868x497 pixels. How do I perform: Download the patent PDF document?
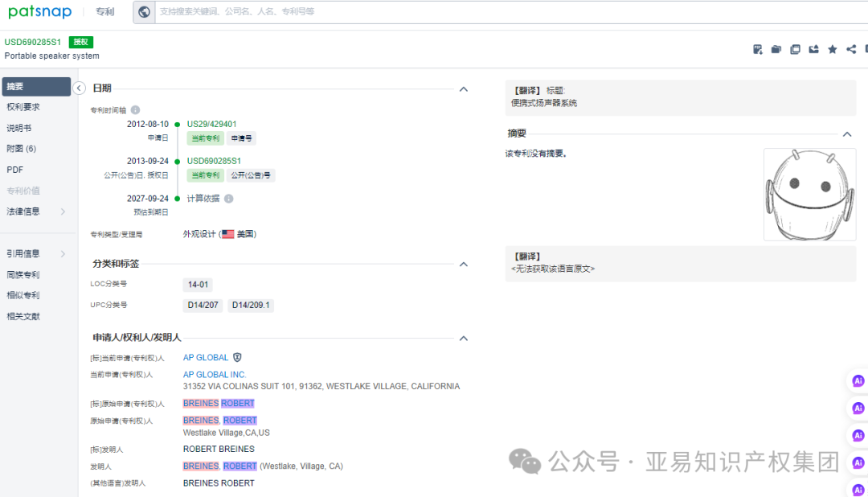(757, 49)
